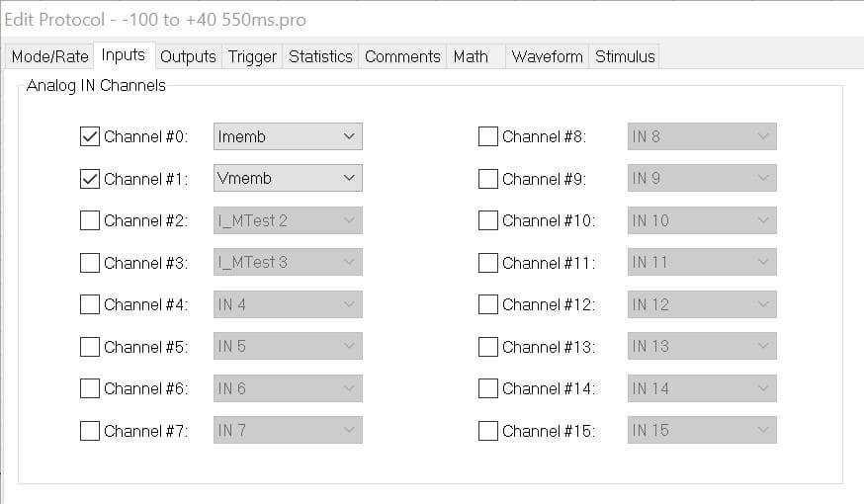Select the Channel #5 checkbox
Viewport: 864px width, 504px height.
pos(90,347)
